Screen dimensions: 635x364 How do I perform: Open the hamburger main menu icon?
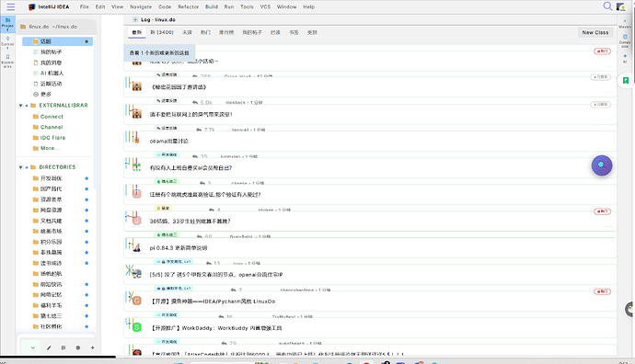[x=10, y=6]
